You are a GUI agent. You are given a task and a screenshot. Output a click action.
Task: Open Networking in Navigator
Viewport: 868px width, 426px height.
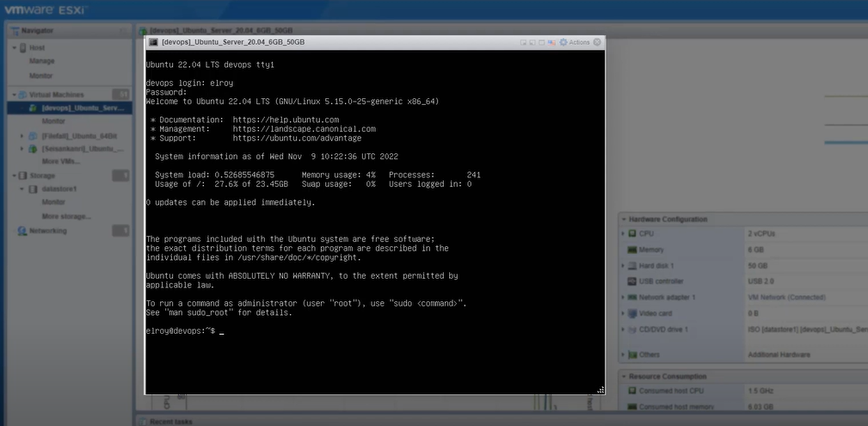click(47, 231)
